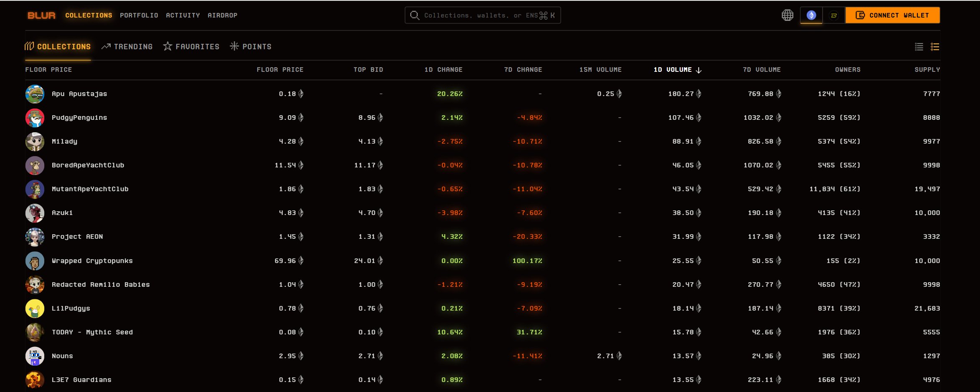Open the language globe icon

pyautogui.click(x=787, y=15)
